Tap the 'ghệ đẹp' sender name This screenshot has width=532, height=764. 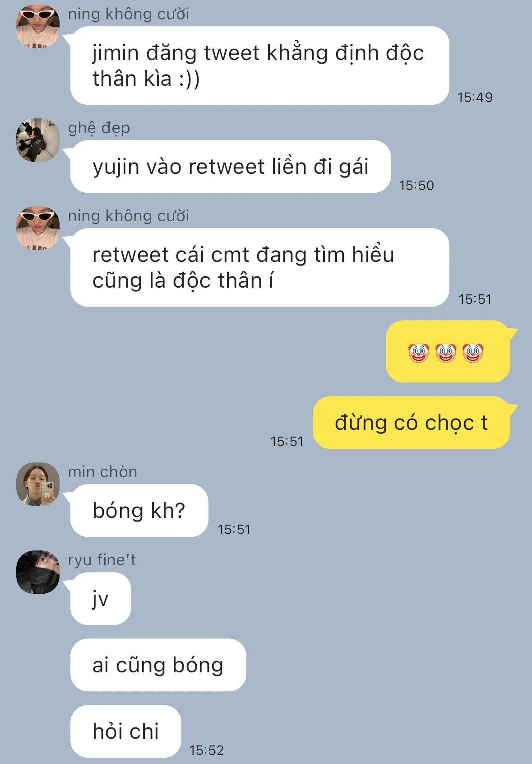click(99, 128)
